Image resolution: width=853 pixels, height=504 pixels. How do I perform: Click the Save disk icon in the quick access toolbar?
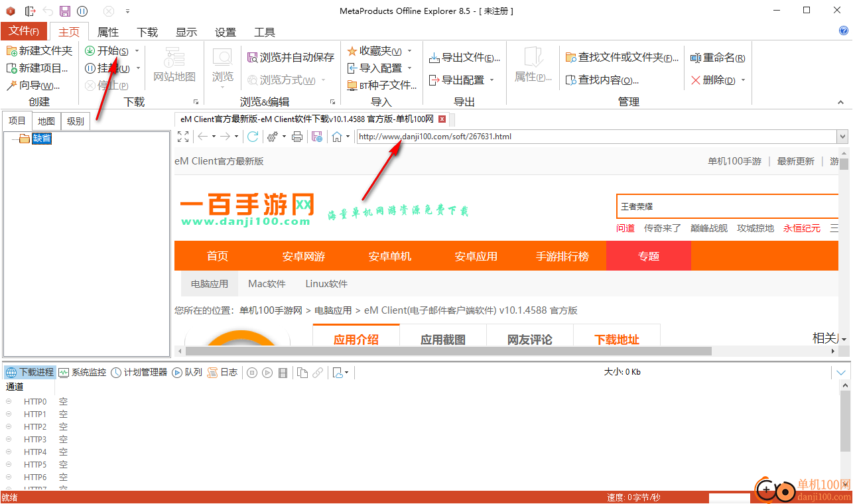coord(65,11)
